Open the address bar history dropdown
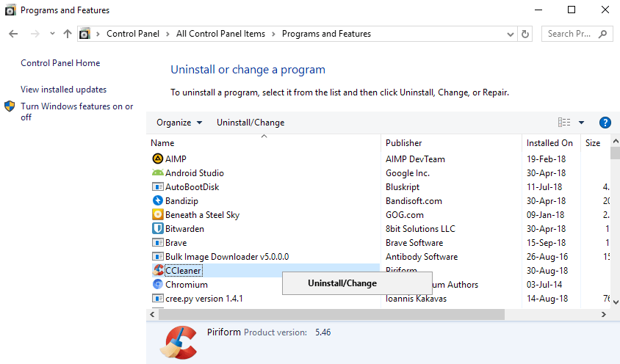This screenshot has height=364, width=620. (x=511, y=34)
